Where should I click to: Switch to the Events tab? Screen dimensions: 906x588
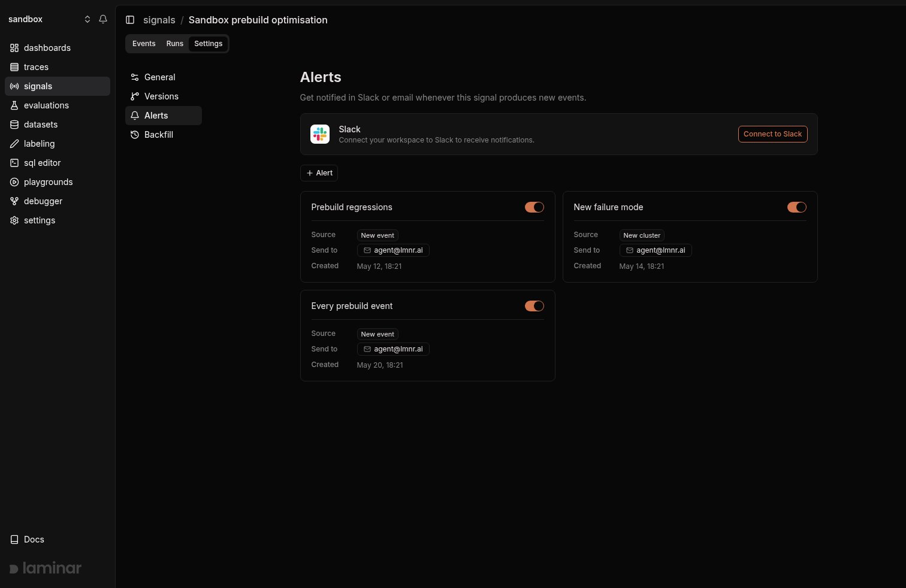tap(144, 44)
